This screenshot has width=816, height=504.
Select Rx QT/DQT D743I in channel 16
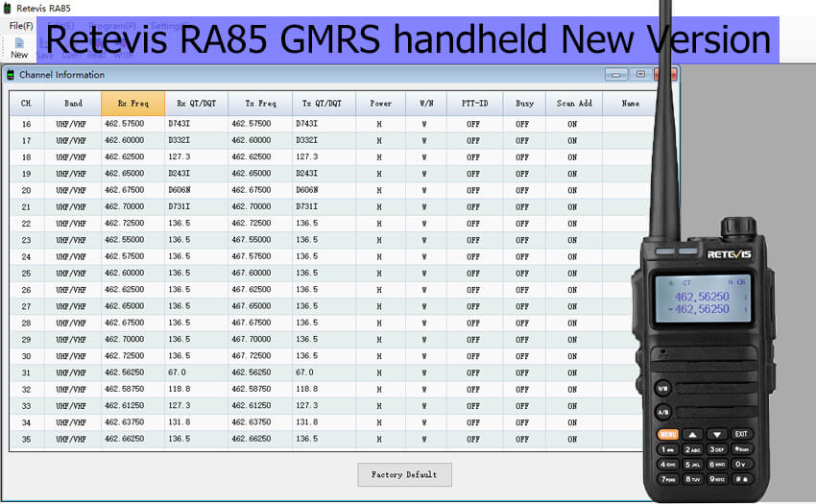(x=196, y=124)
